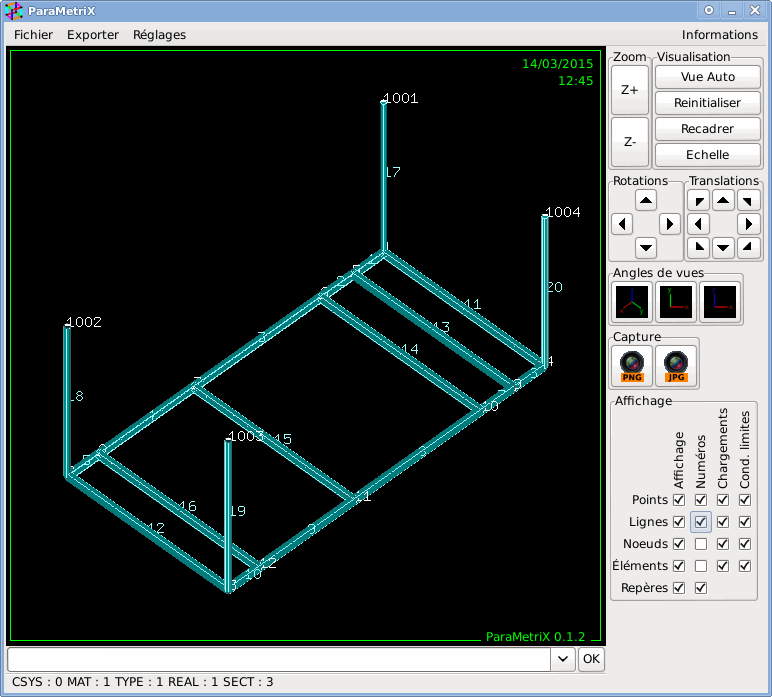The height and width of the screenshot is (697, 772).
Task: Open the Réglages menu
Action: coord(159,34)
